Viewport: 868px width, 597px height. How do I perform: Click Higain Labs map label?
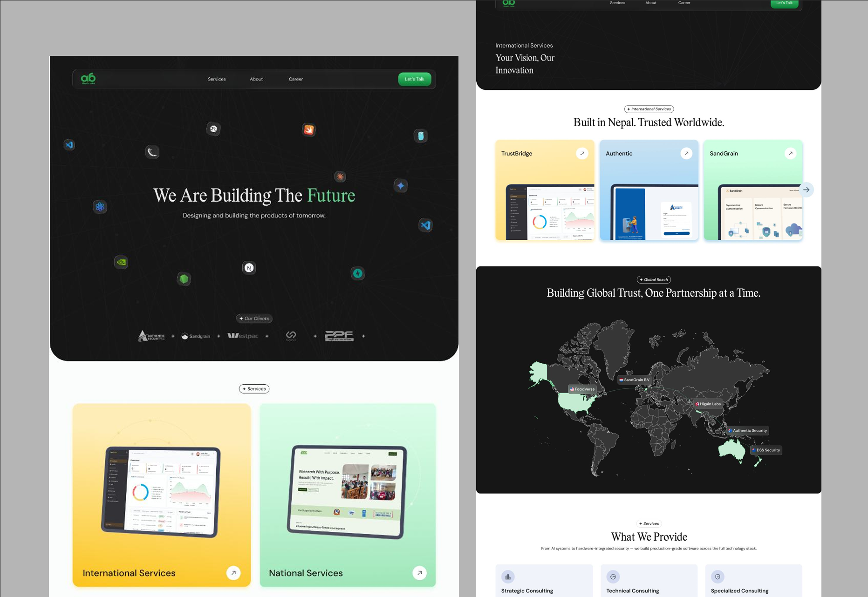708,404
